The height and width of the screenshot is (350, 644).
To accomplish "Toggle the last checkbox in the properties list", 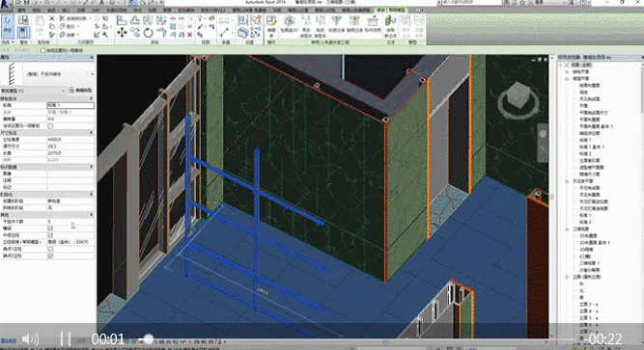I will pyautogui.click(x=50, y=256).
